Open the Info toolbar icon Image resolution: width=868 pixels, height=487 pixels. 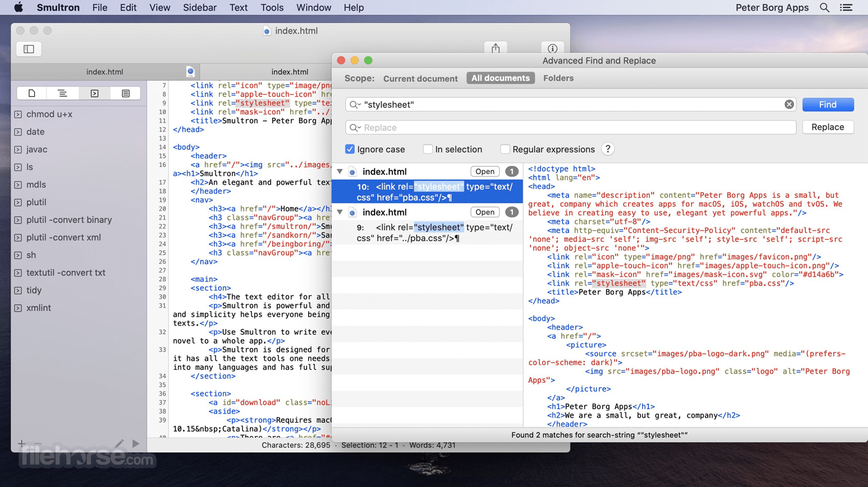coord(552,48)
